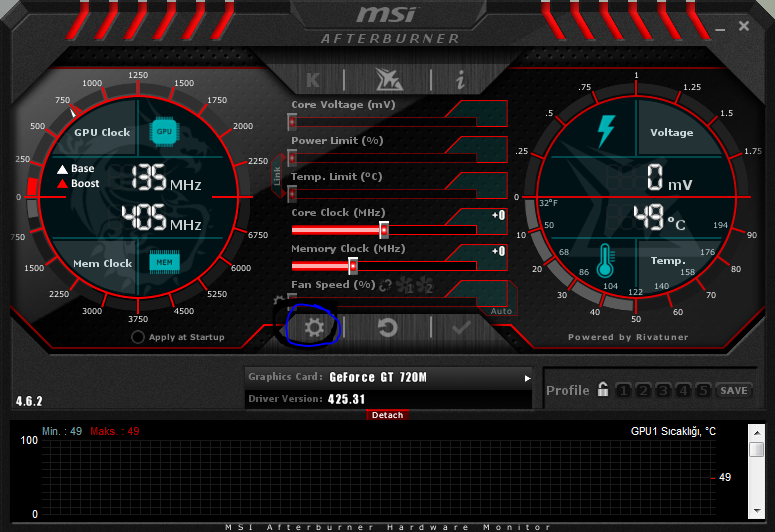The image size is (775, 532).
Task: Click the Core Voltage slider handle
Action: coord(292,122)
